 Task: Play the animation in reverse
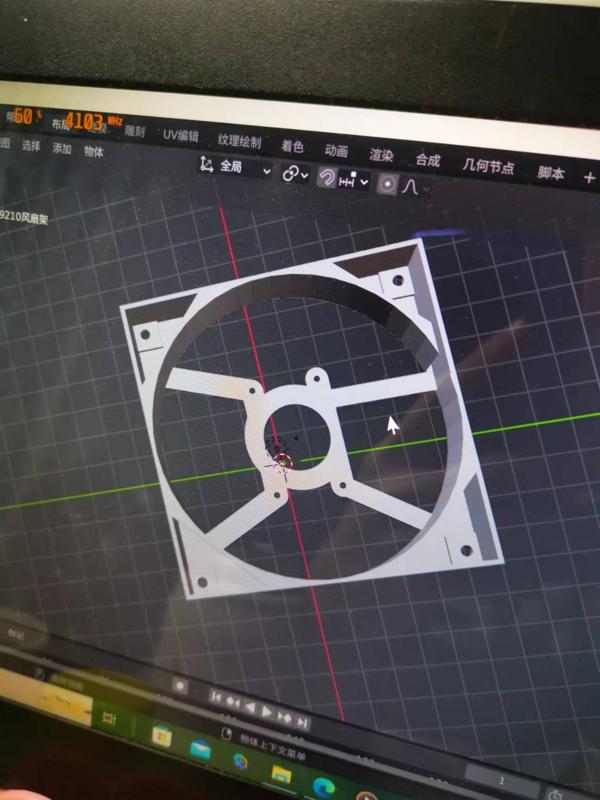click(250, 707)
